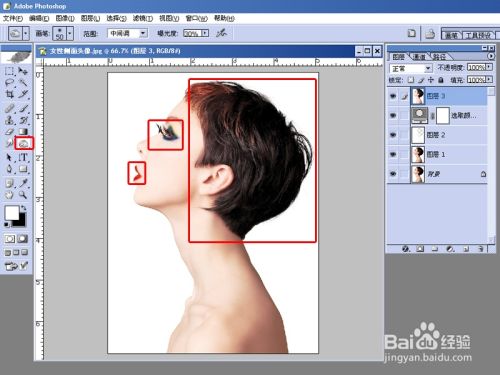The width and height of the screenshot is (500, 375).
Task: Select the Hand tool
Action: pos(9,195)
